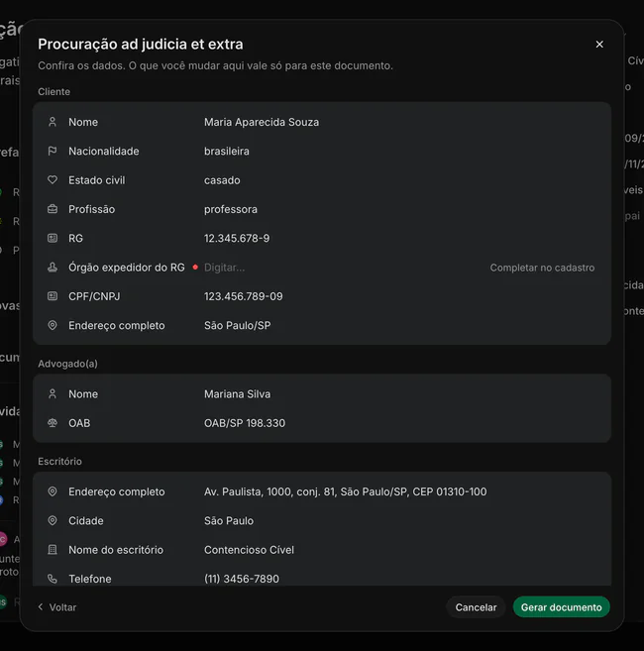Click the stamp icon beside Órgão expedidor
Viewport: 644px width, 651px height.
point(53,267)
